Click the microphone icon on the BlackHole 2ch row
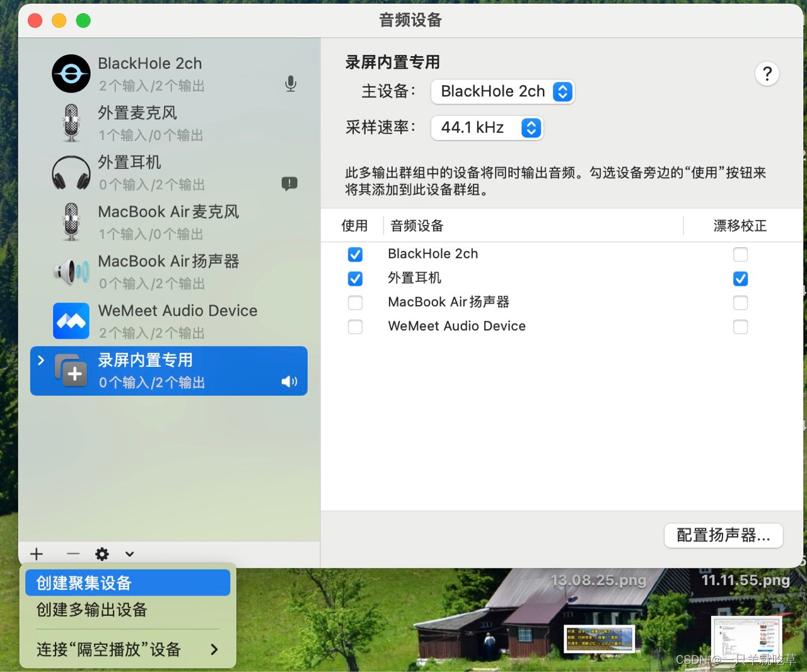807x672 pixels. (x=291, y=84)
